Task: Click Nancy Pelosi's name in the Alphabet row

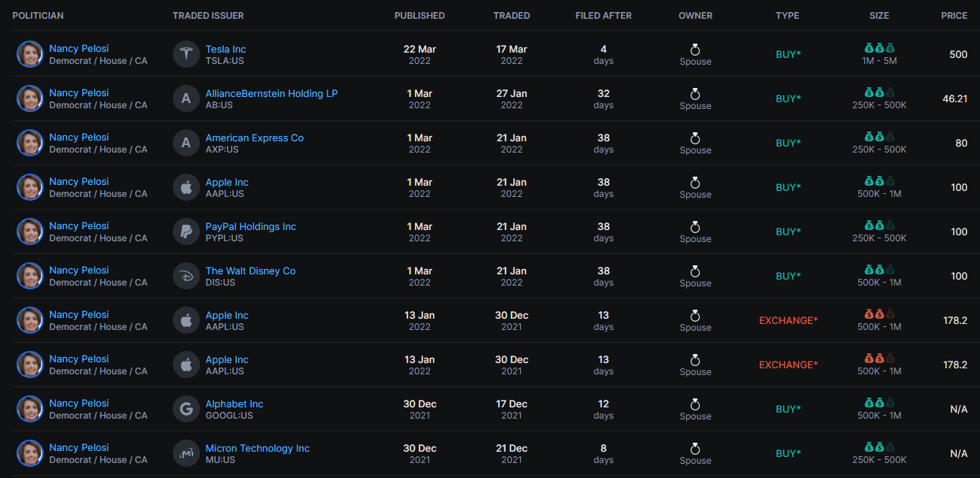Action: point(79,403)
